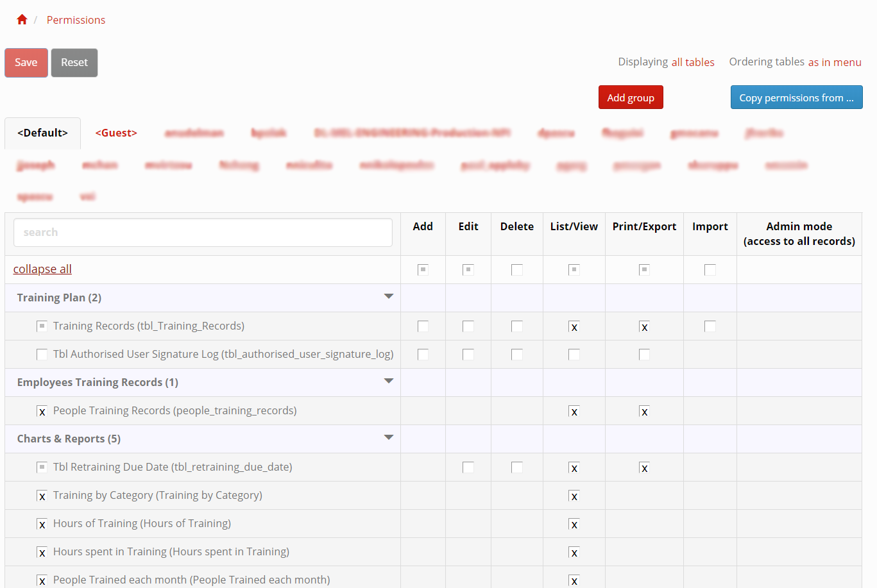Click inside the table search field

tap(203, 232)
